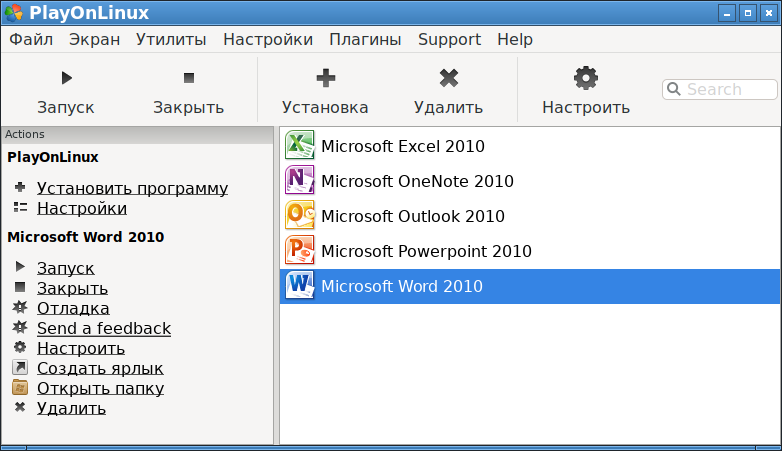
Task: Click the Microsoft Word 2010 icon
Action: [300, 285]
